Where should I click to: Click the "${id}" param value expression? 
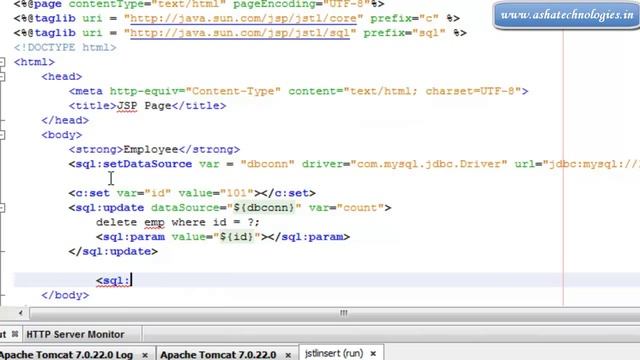click(x=237, y=237)
